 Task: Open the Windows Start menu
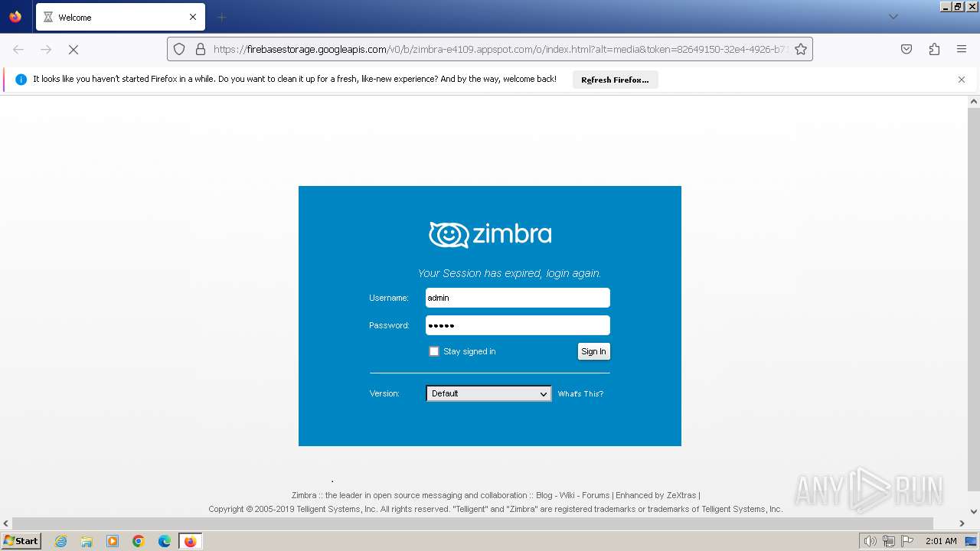coord(21,540)
